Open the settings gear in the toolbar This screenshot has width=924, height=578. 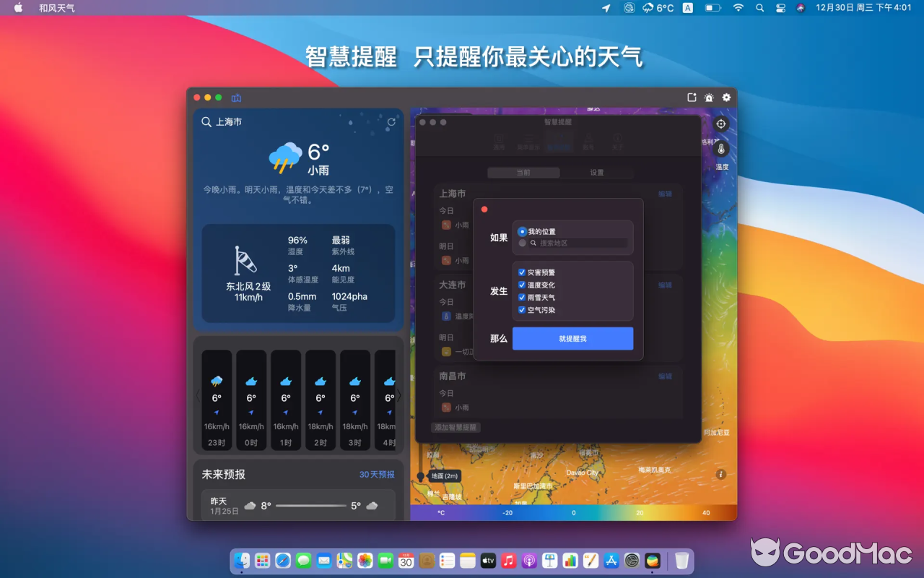click(x=725, y=98)
